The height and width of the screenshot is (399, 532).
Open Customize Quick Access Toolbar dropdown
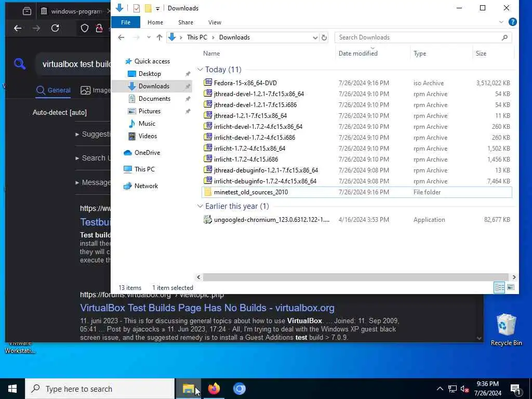(x=157, y=8)
